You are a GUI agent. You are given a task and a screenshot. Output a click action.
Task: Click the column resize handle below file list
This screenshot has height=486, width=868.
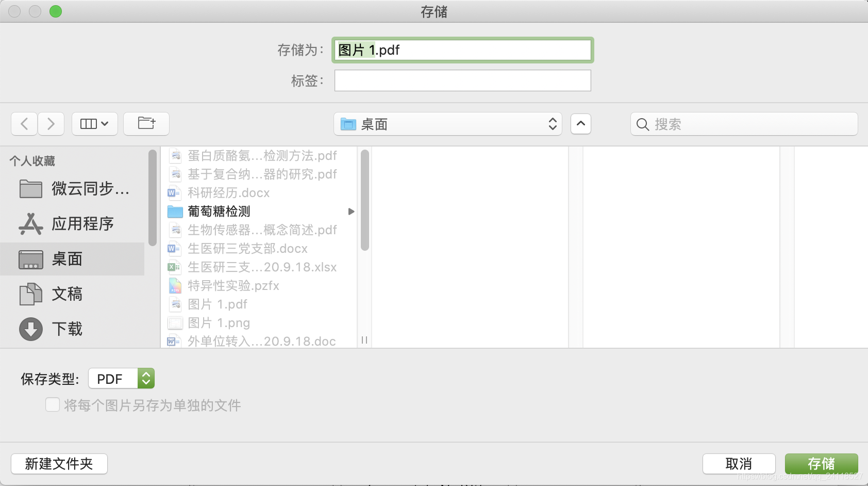click(364, 340)
